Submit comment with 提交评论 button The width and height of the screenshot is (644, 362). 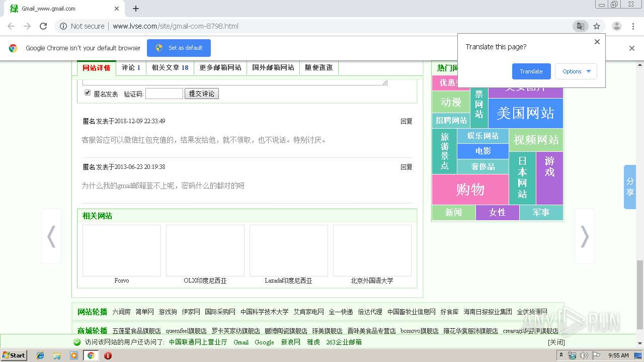pyautogui.click(x=202, y=94)
